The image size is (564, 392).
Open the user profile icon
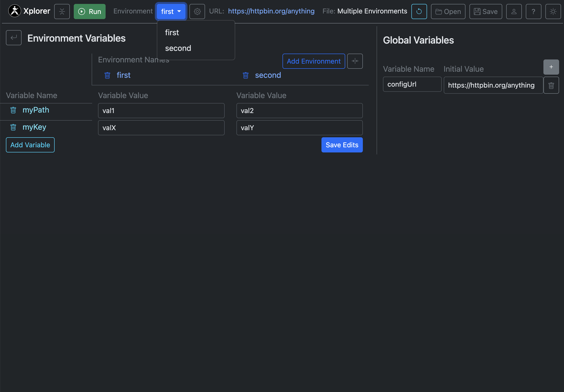coord(514,11)
